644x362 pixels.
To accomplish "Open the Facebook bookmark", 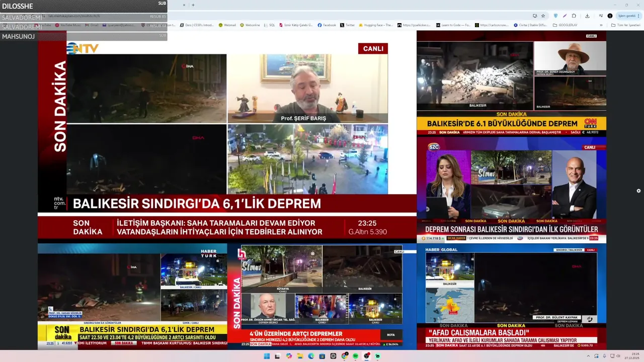I will (327, 25).
